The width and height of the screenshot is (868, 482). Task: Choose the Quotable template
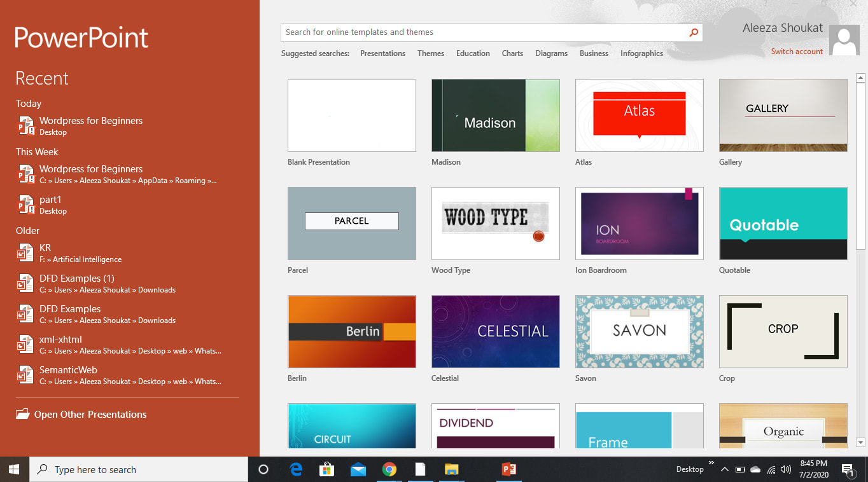783,223
